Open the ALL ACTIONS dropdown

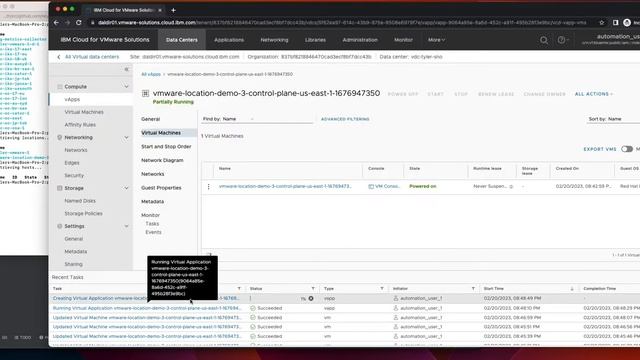(x=593, y=94)
